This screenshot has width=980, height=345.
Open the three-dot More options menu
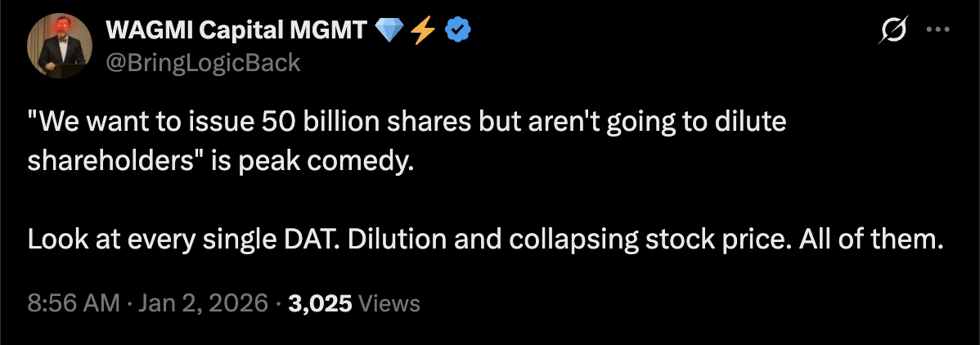936,32
